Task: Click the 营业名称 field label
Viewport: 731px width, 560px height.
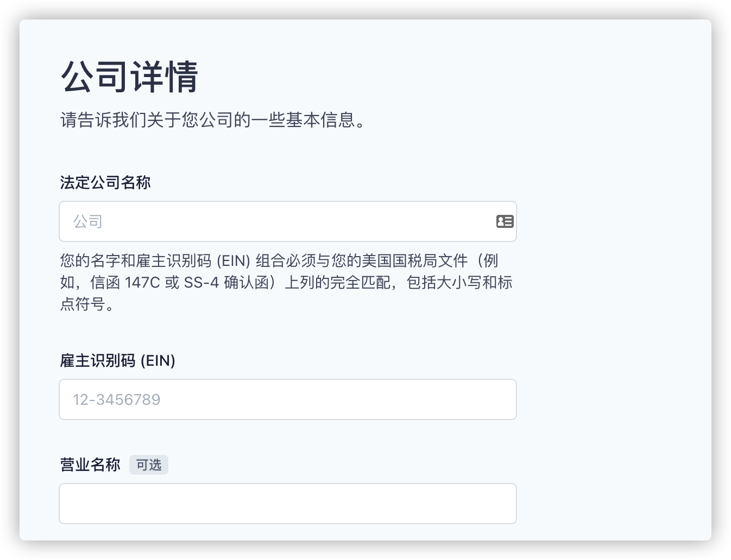Action: click(89, 464)
